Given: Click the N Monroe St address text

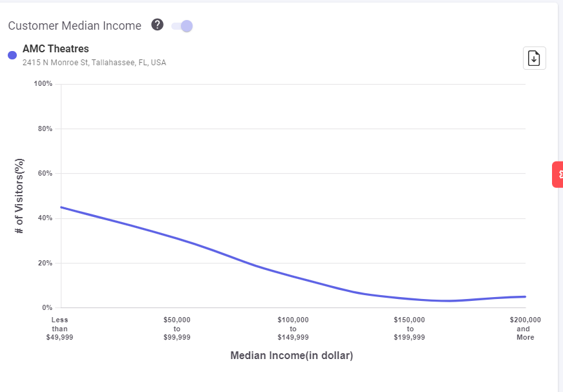Looking at the screenshot, I should [94, 63].
